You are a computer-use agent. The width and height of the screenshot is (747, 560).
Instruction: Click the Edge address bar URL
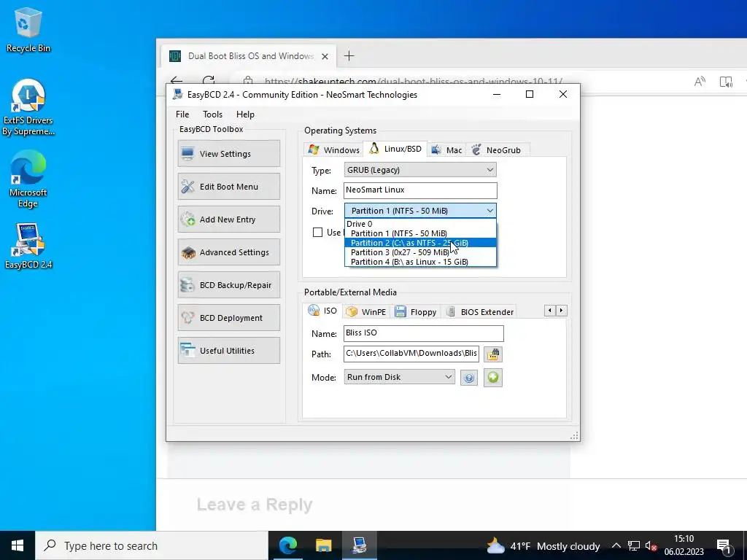414,82
